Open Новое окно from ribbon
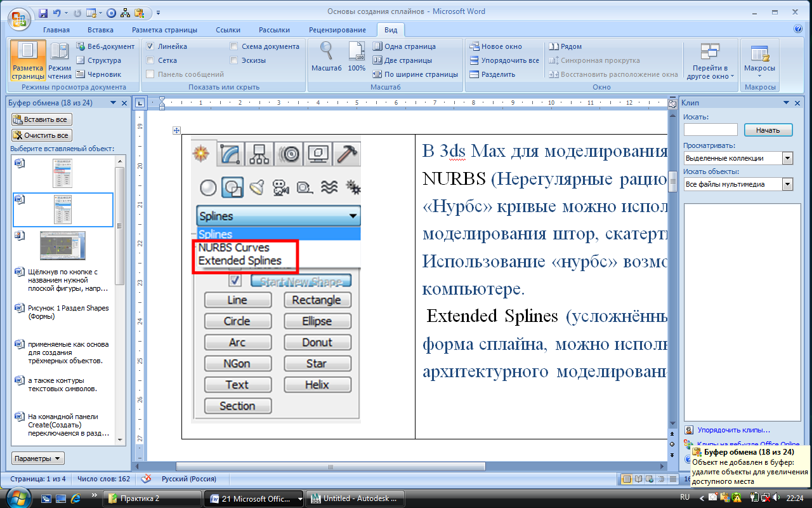This screenshot has width=812, height=508. (496, 46)
